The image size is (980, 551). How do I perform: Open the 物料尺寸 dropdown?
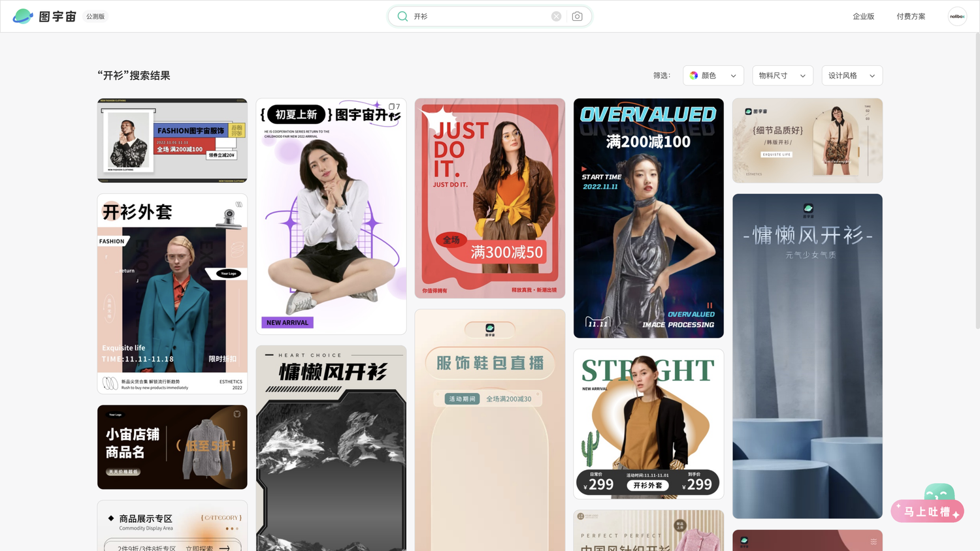click(783, 76)
